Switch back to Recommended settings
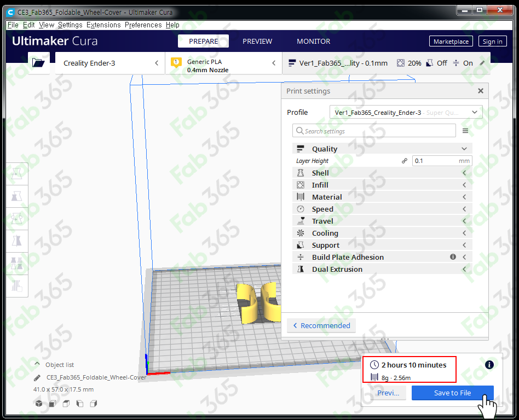The image size is (519, 420). click(x=321, y=325)
